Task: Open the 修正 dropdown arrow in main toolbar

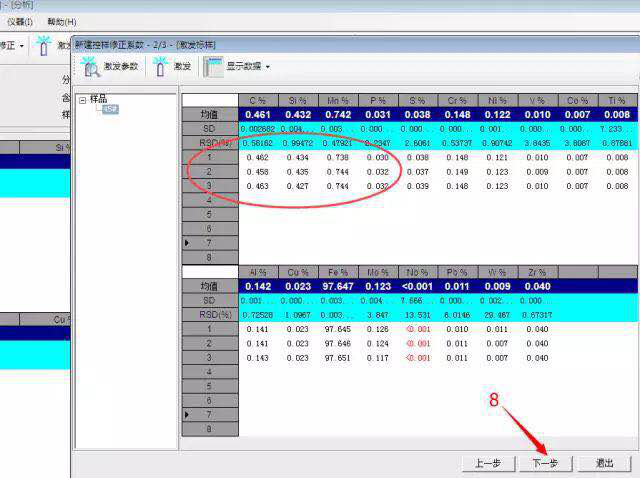Action: tap(22, 46)
